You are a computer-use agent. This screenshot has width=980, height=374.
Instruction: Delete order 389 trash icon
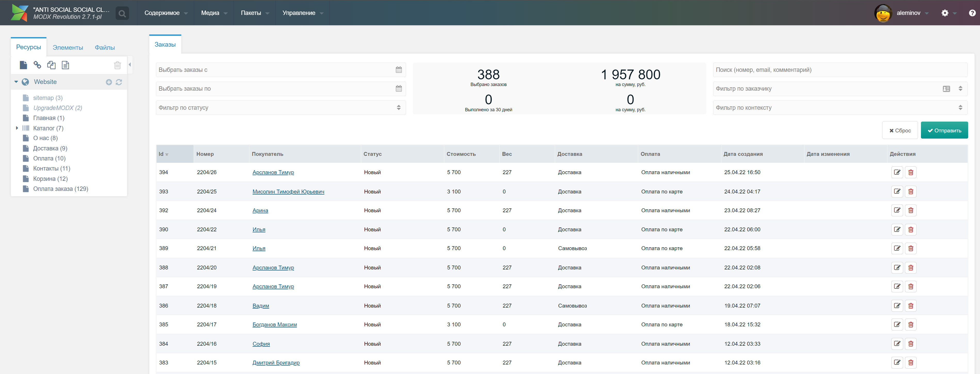tap(911, 248)
